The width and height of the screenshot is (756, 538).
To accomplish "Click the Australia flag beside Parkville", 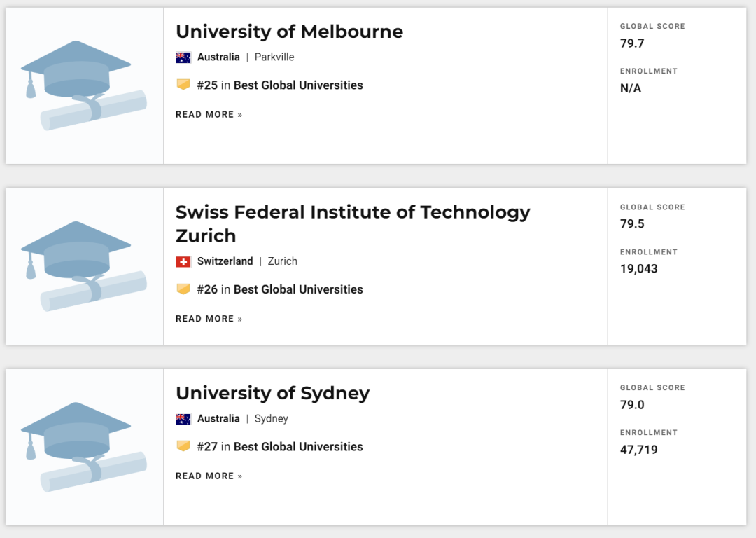I will 183,57.
